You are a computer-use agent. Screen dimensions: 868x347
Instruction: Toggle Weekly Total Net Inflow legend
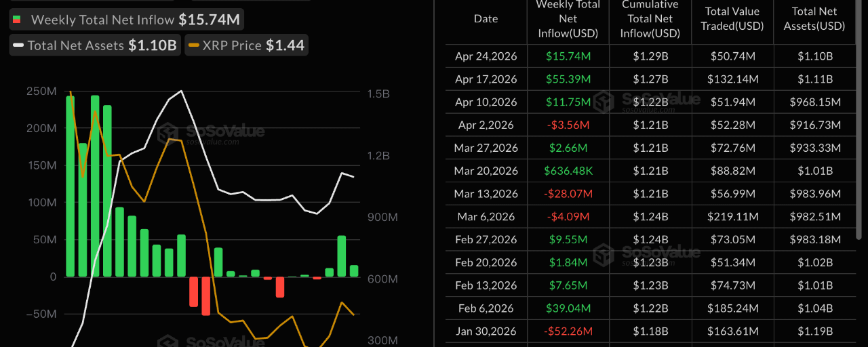point(127,20)
